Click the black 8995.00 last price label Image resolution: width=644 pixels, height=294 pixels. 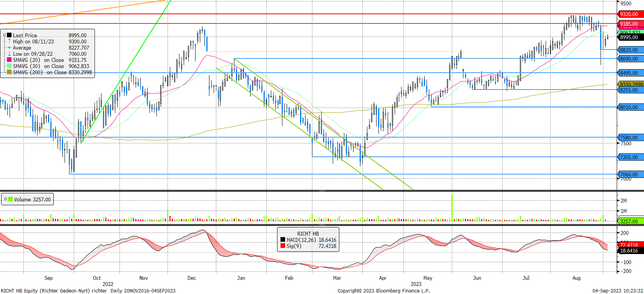[630, 37]
